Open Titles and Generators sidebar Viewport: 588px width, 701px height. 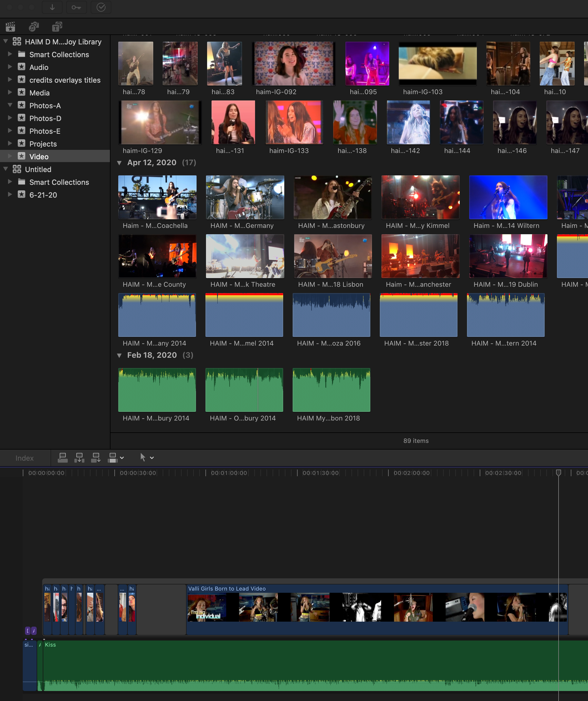[x=57, y=27]
